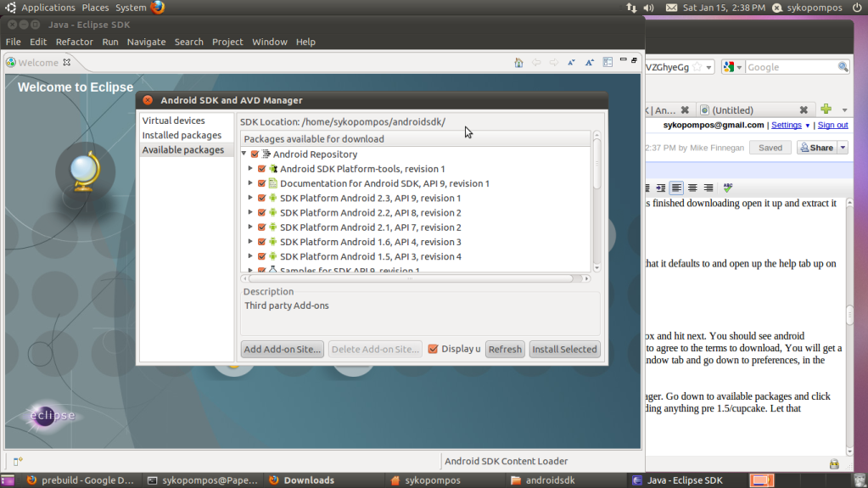Open the Customize Page icon in Welcome toolbar
This screenshot has width=868, height=488.
pyautogui.click(x=608, y=63)
